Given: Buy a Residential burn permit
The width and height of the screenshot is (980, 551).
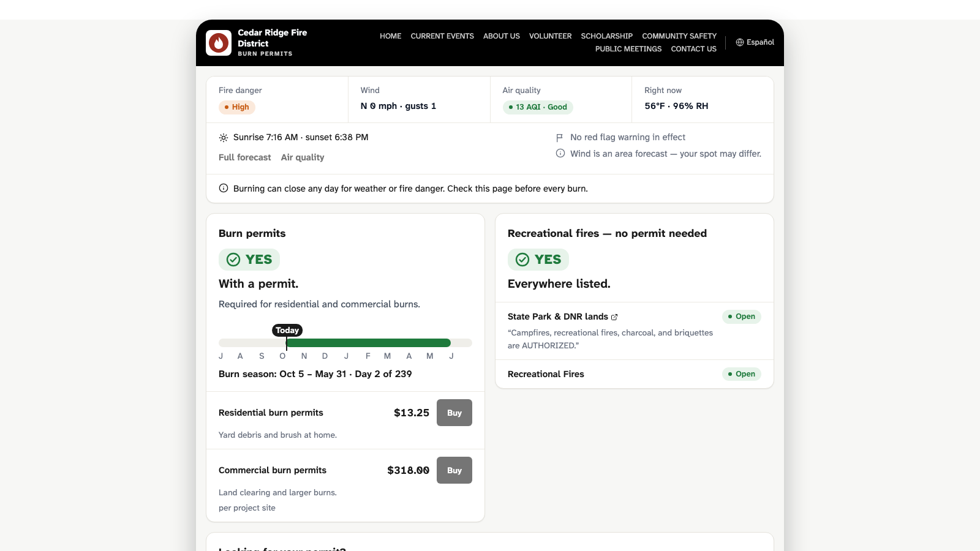Looking at the screenshot, I should pyautogui.click(x=454, y=413).
